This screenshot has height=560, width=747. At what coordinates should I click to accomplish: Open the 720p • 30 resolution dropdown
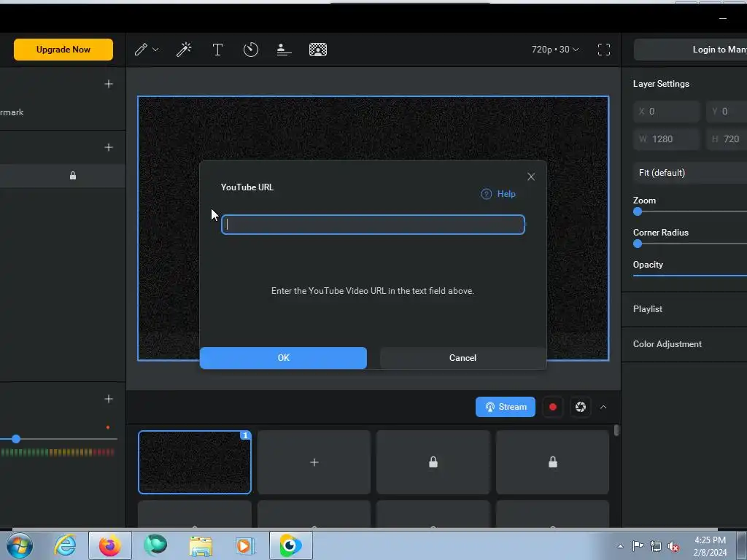coord(555,50)
